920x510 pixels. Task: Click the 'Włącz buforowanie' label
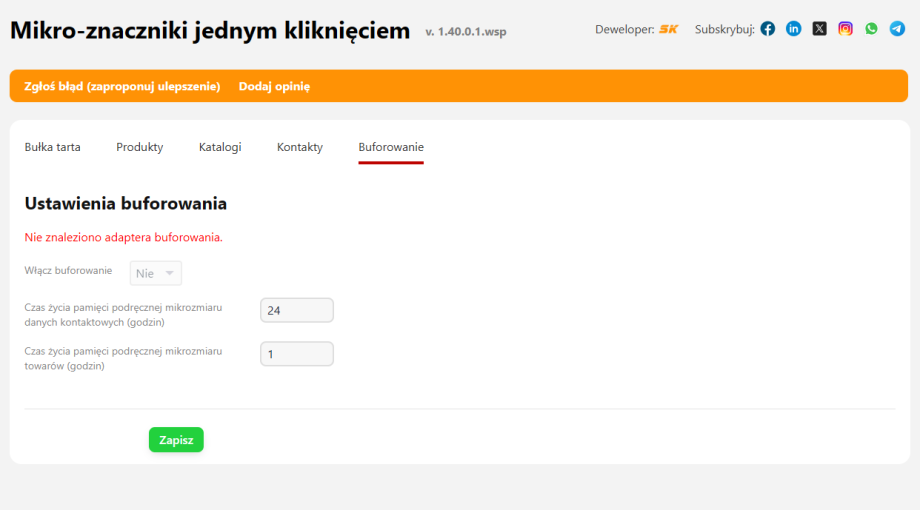68,271
